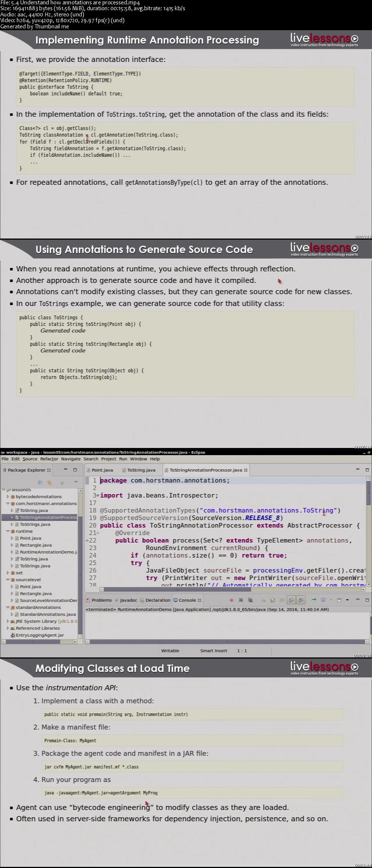
Task: Click the jar icon of EntryLoggingAgent.jar
Action: click(13, 635)
